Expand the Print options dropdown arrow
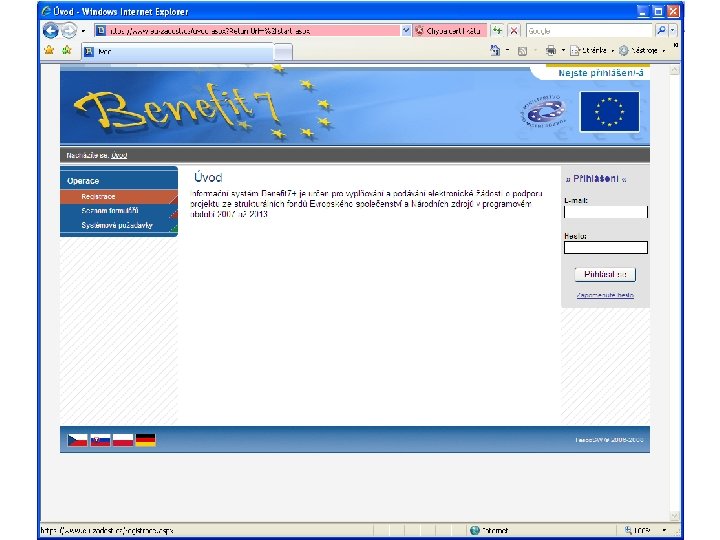720x540 pixels. (563, 50)
